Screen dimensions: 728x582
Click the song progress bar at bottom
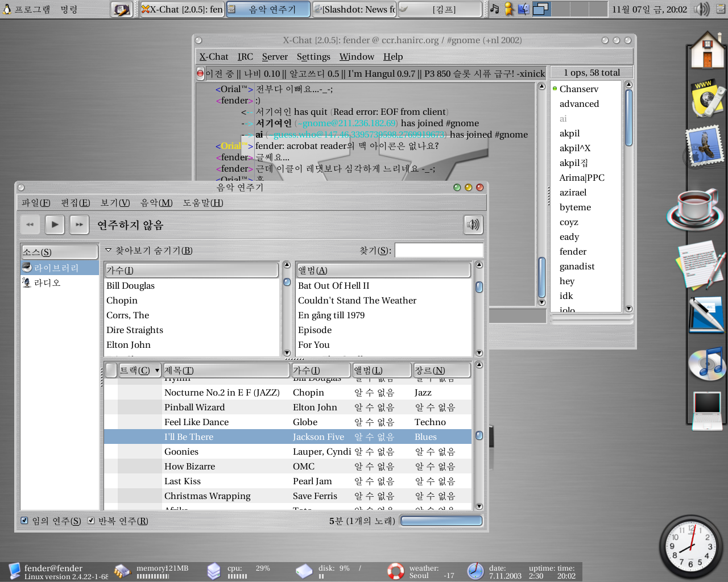tap(441, 521)
